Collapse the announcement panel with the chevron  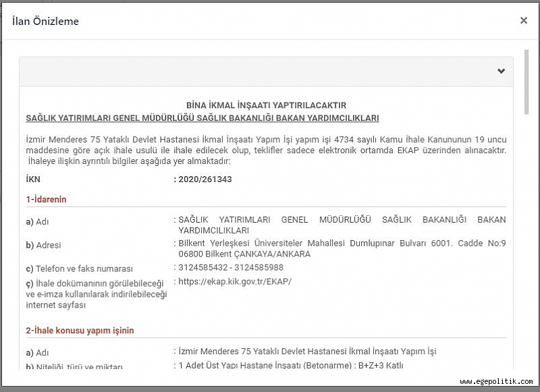(501, 72)
